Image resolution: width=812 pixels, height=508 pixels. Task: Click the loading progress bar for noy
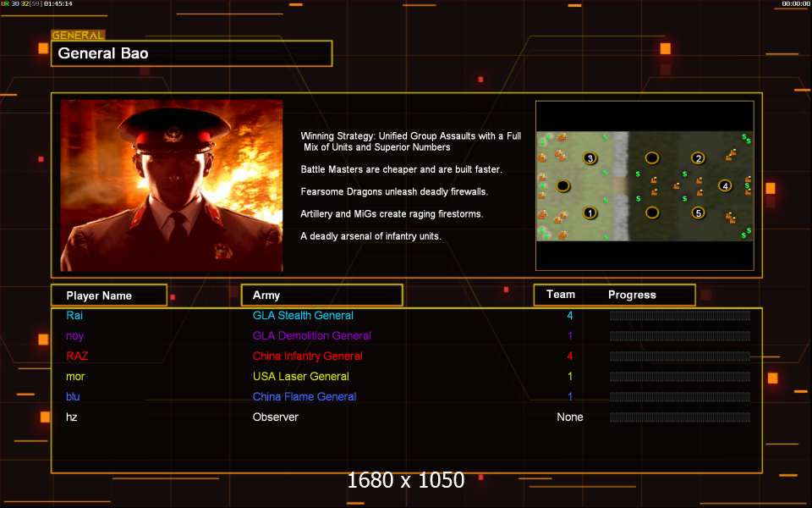point(680,336)
